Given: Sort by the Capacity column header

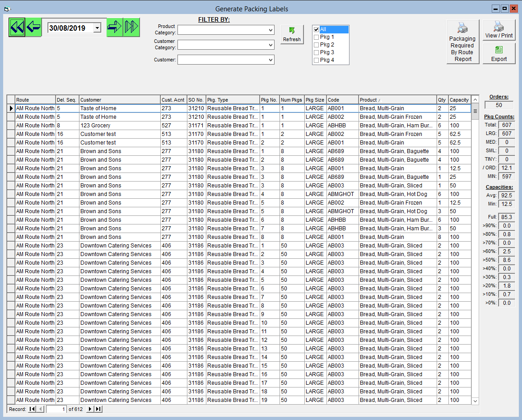Looking at the screenshot, I should coord(459,100).
